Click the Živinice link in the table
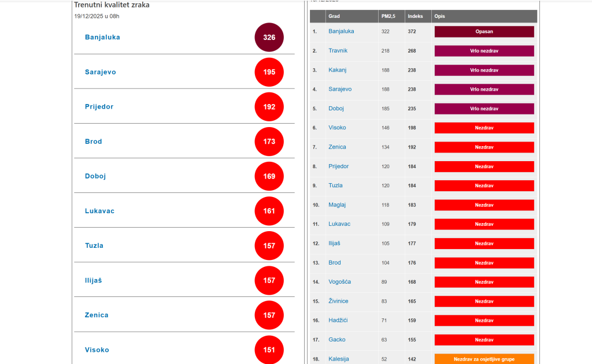 coord(339,301)
